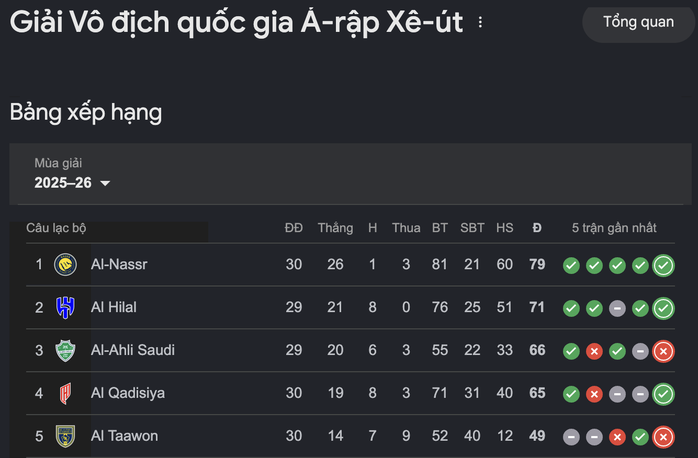Switch to the Tổng quan tab
Image resolution: width=698 pixels, height=458 pixels.
tap(638, 22)
